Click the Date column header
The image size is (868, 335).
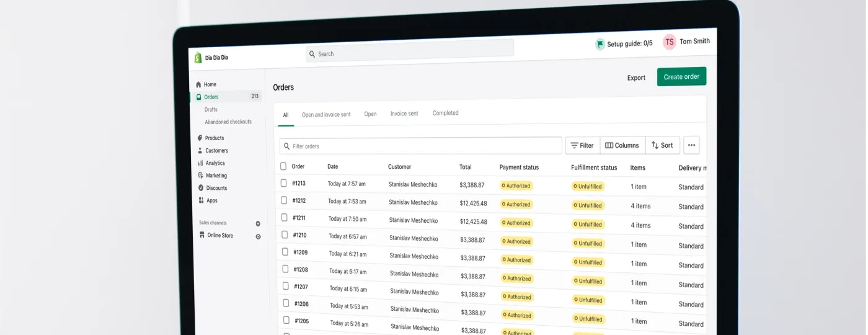coord(332,167)
